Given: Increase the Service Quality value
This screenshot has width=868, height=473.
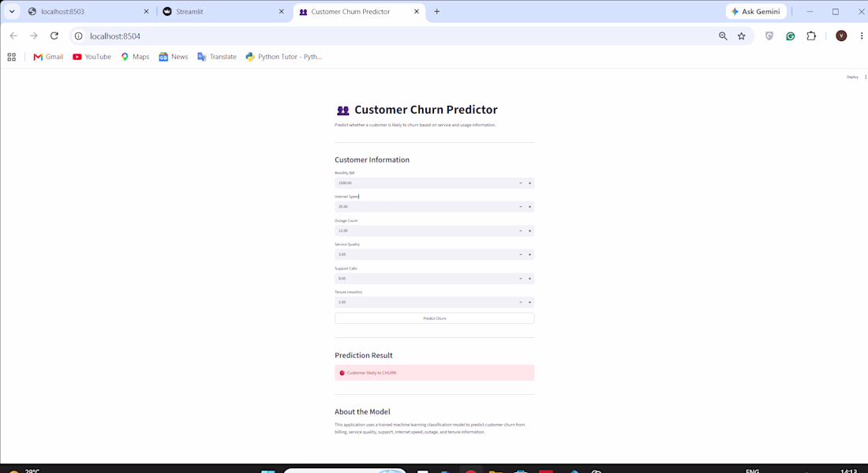Looking at the screenshot, I should click(x=529, y=254).
